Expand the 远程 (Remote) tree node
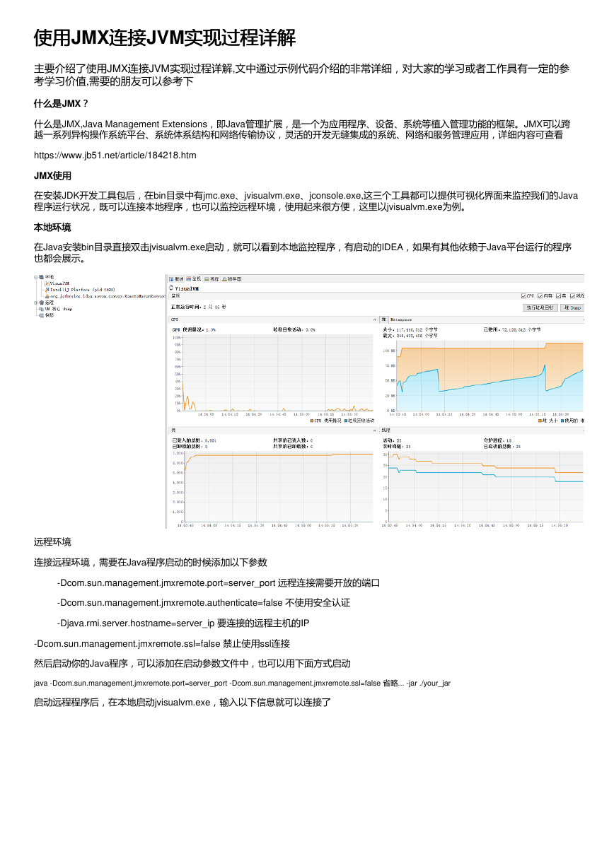This screenshot has width=614, height=868. 36,302
